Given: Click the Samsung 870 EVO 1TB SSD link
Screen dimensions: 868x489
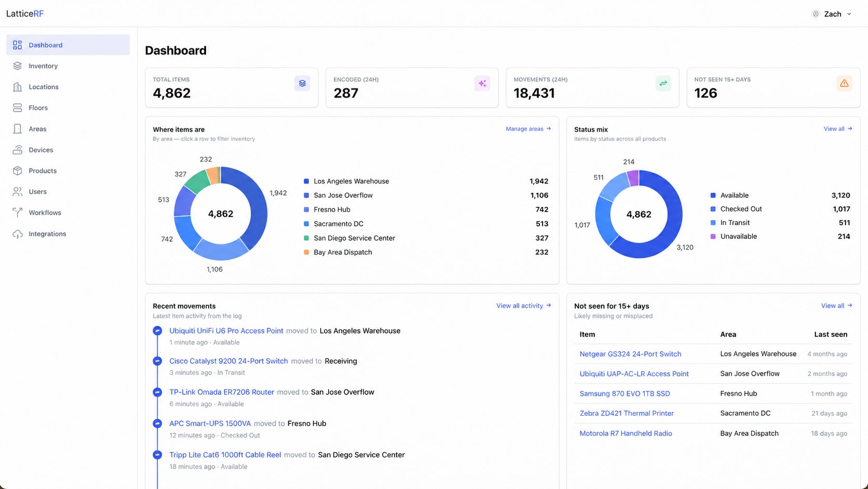Looking at the screenshot, I should [x=625, y=393].
